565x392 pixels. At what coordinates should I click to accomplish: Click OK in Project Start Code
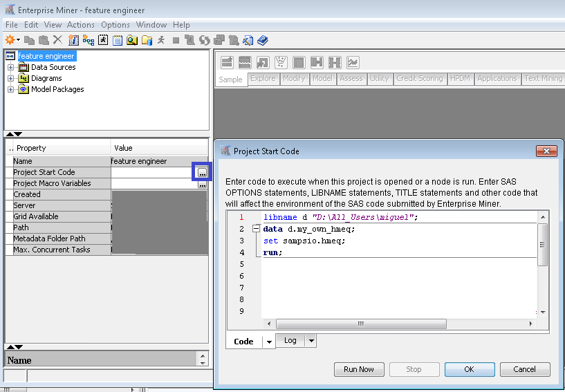click(469, 369)
